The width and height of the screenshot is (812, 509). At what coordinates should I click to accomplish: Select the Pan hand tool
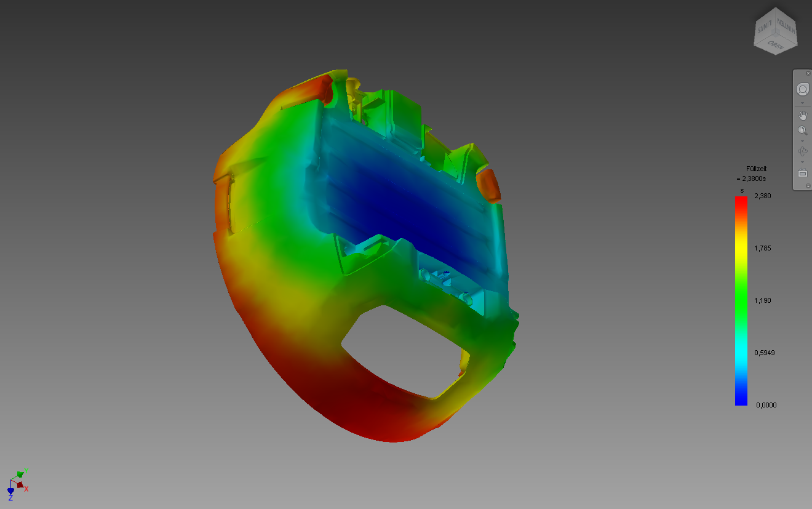802,115
